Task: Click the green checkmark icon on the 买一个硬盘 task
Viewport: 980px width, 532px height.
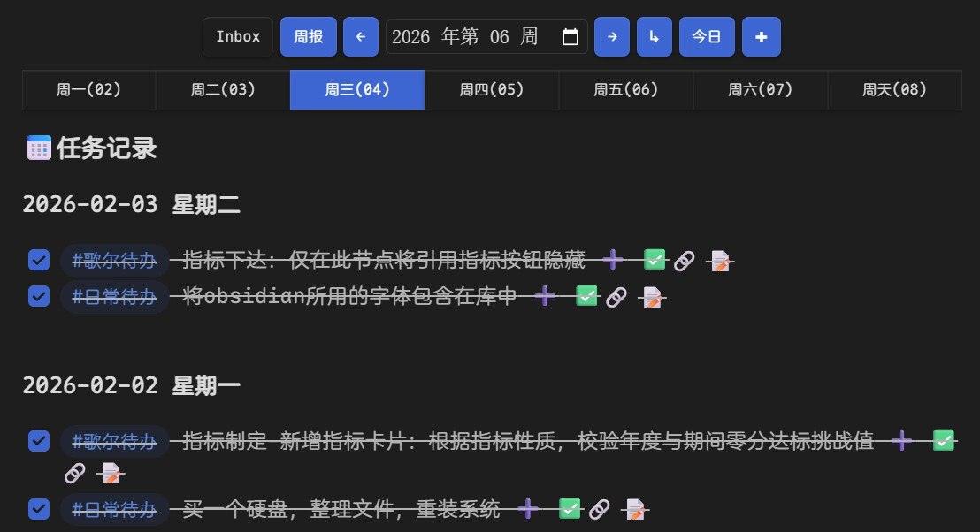Action: click(x=570, y=509)
